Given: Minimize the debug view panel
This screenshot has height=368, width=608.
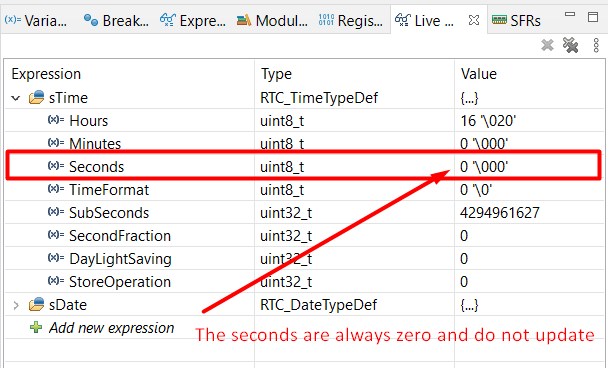Looking at the screenshot, I should (570, 14).
